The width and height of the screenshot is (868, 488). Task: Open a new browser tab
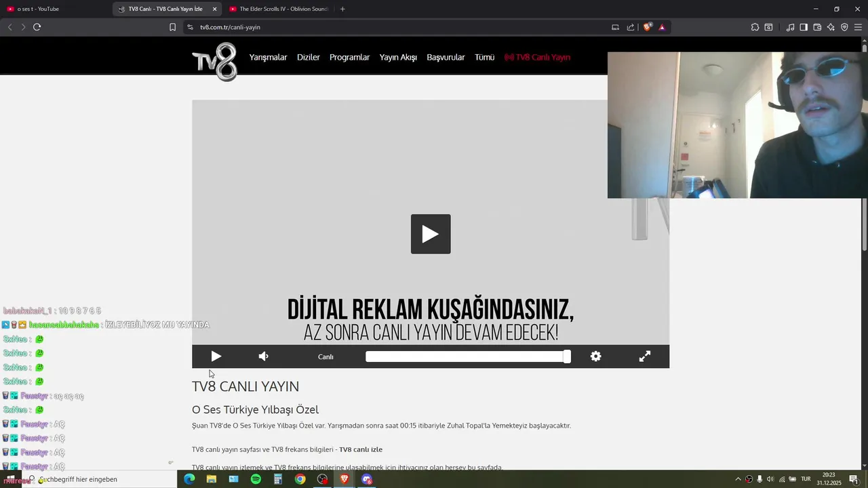click(342, 9)
